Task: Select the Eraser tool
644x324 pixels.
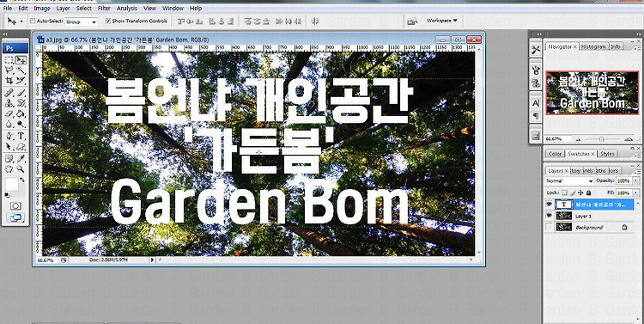Action: coord(9,113)
